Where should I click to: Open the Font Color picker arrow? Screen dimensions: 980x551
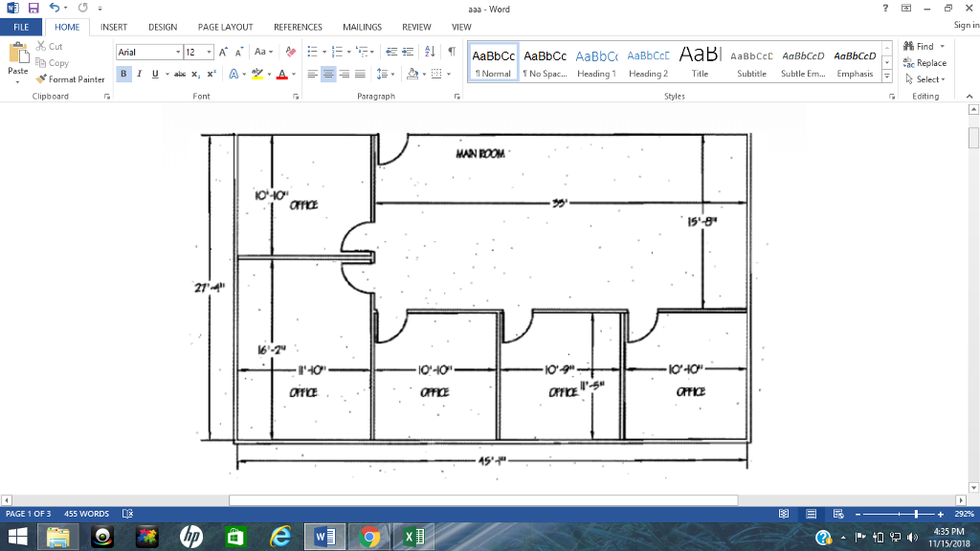(x=292, y=75)
